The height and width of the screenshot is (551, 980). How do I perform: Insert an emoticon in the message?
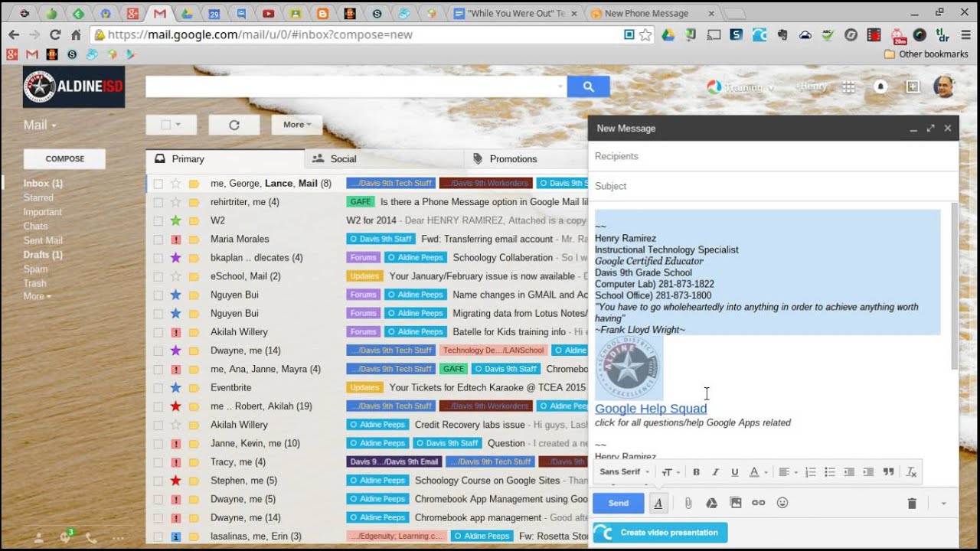click(782, 503)
